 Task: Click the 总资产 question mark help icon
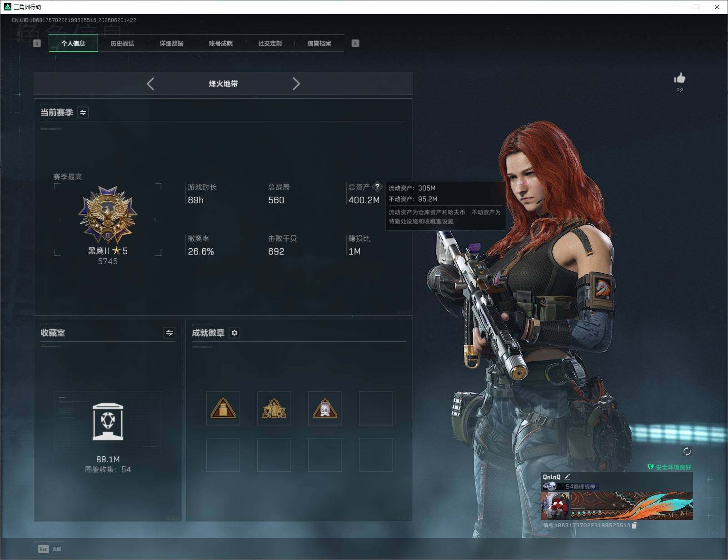coord(377,186)
